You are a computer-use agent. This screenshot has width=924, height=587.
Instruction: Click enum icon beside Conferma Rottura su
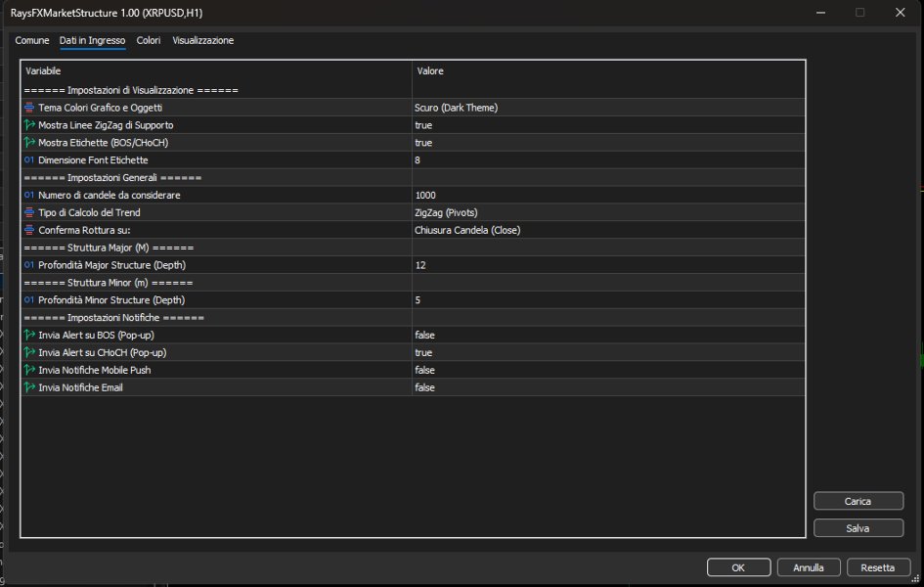click(29, 230)
